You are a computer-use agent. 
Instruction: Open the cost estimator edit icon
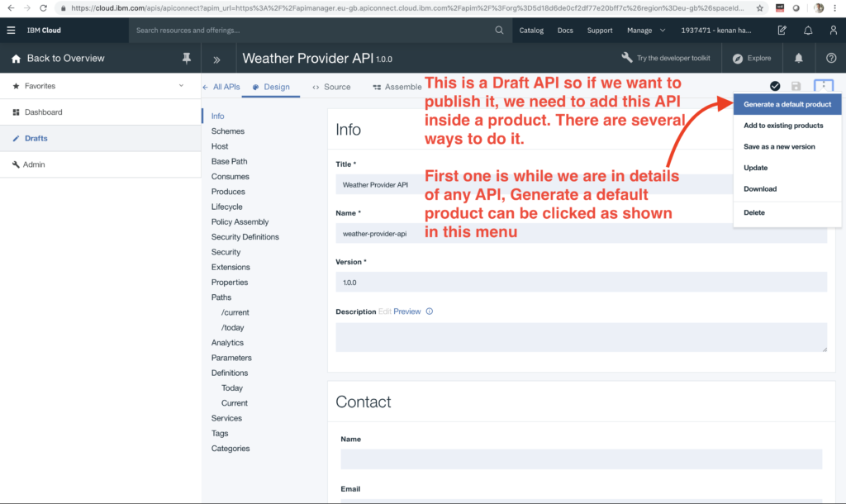(x=782, y=31)
